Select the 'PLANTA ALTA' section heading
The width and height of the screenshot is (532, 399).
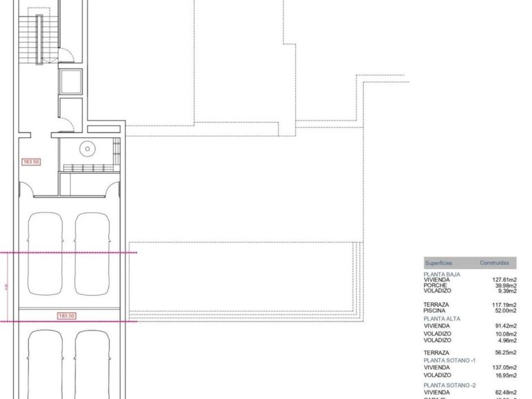442,319
